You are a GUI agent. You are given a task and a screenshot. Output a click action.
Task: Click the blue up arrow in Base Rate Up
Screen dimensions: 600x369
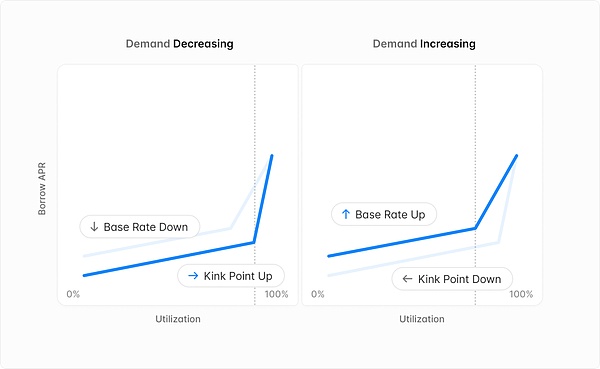(x=346, y=214)
